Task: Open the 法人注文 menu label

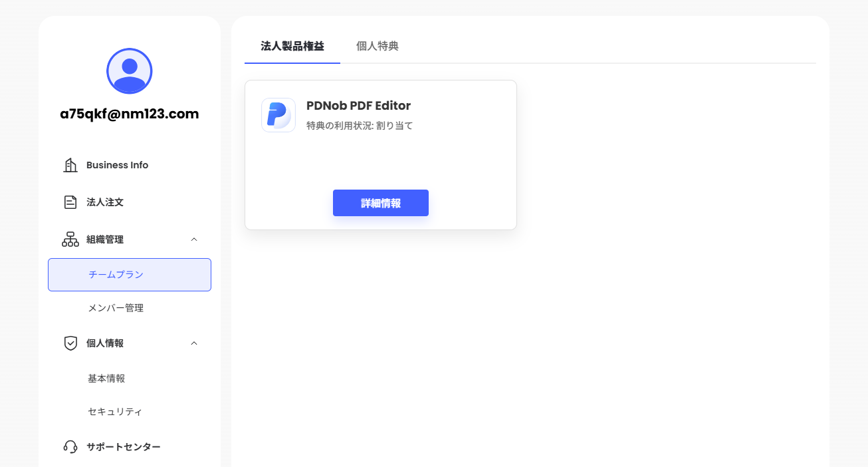Action: (105, 202)
